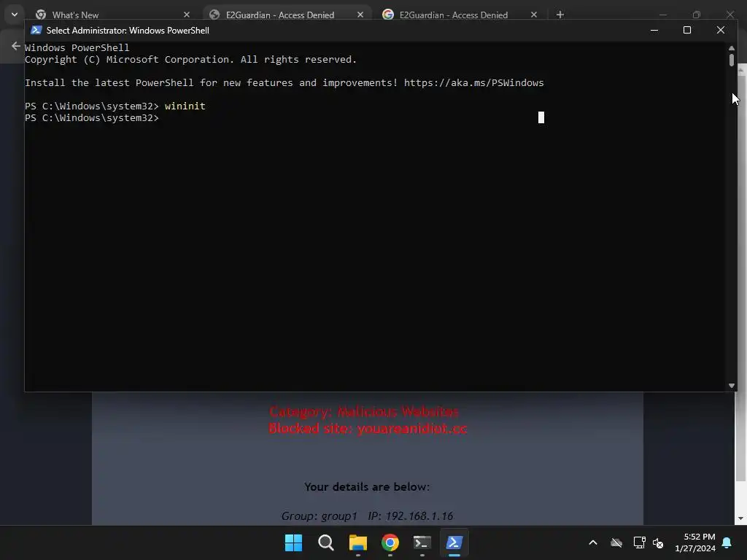Viewport: 747px width, 560px height.
Task: Click the 'Group: group1' text
Action: (320, 516)
